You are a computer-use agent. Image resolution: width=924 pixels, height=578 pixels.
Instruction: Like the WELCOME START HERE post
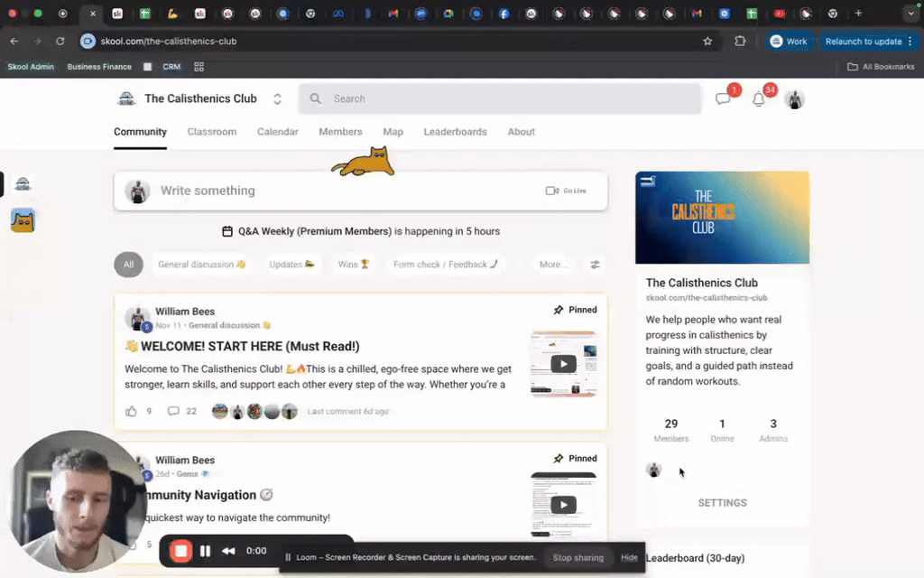(x=131, y=411)
